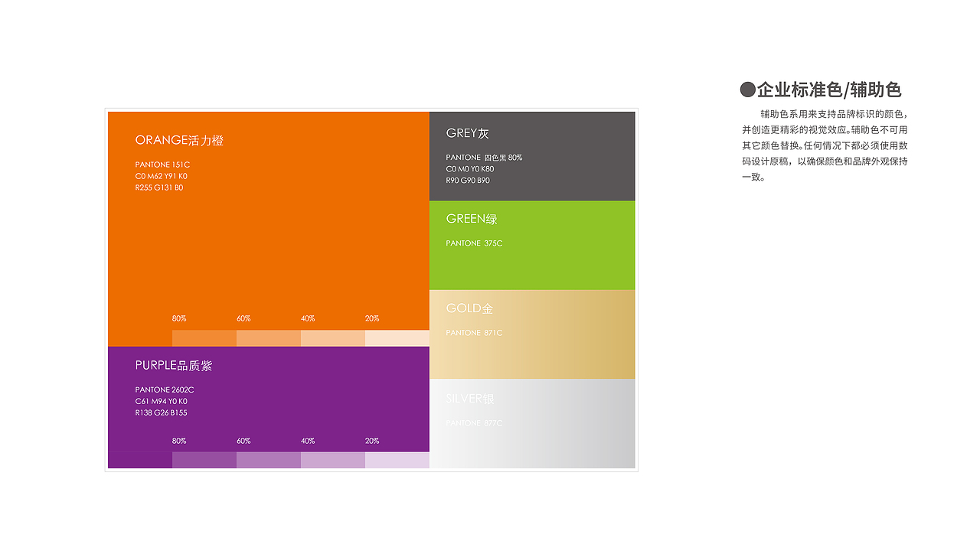Choose the orange 20% tint swatch

(397, 338)
